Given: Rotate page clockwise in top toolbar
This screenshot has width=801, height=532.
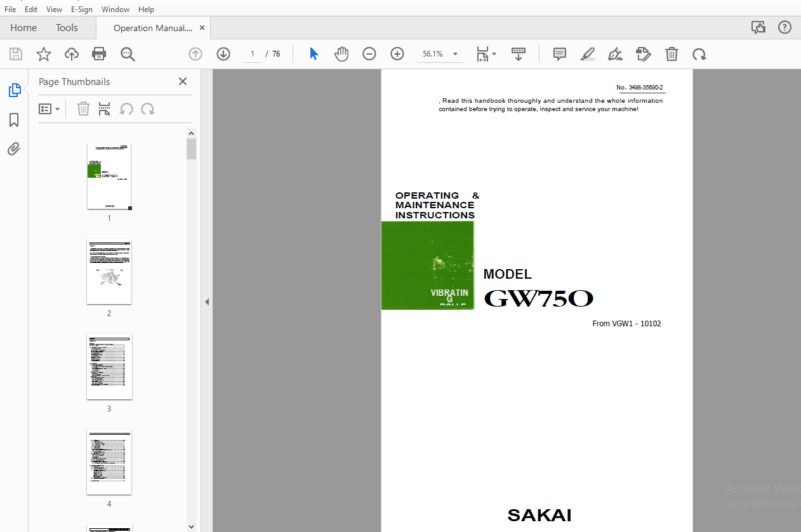Looking at the screenshot, I should click(x=699, y=54).
